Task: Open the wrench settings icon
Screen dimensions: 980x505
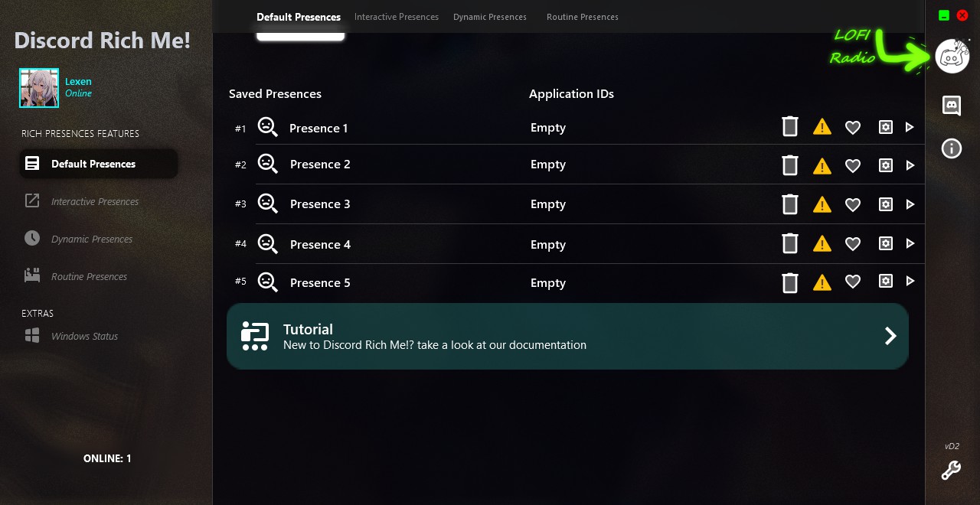Action: (x=951, y=471)
